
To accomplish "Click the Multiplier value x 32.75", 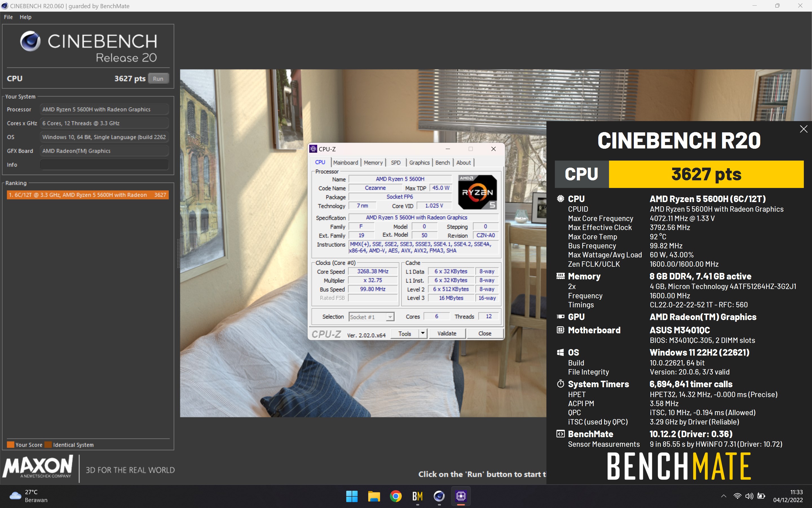I will click(372, 280).
